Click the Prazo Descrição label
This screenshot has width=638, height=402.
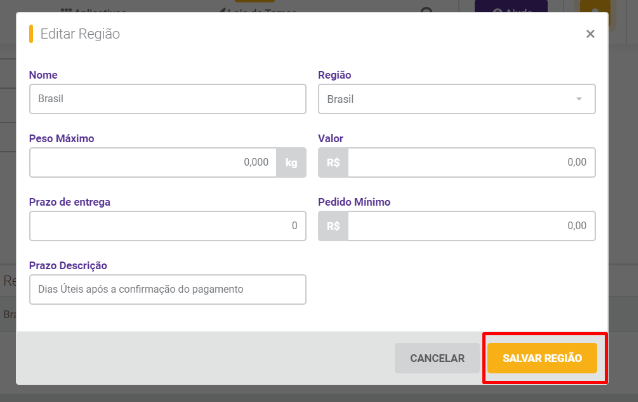coord(68,265)
